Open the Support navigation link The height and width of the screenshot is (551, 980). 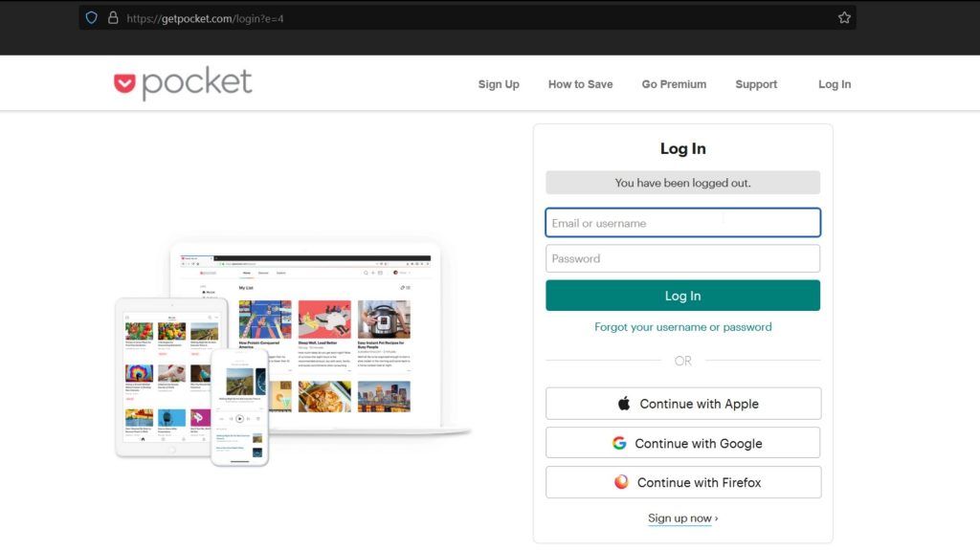(x=756, y=84)
